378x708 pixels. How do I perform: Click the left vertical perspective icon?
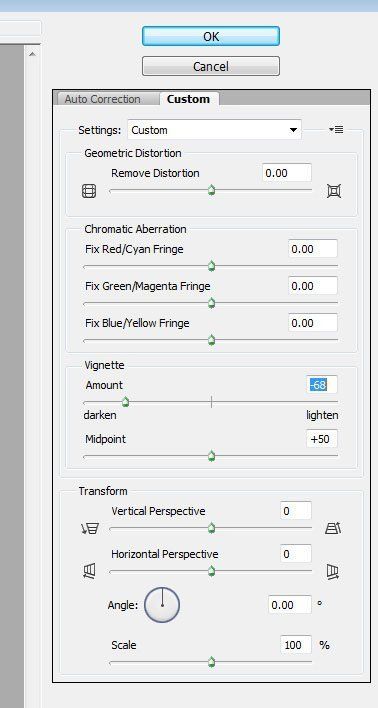pos(90,528)
